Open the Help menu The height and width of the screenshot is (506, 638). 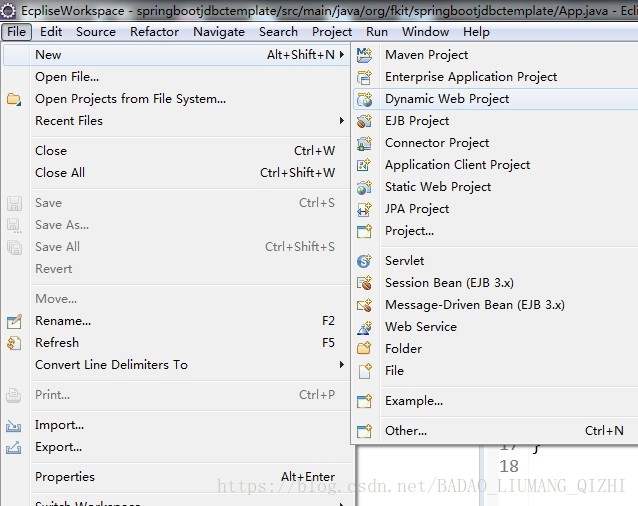click(476, 32)
